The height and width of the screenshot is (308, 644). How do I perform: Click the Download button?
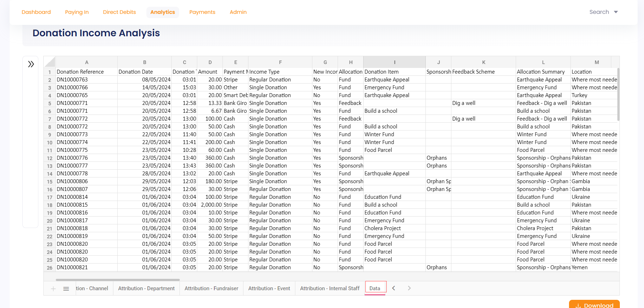coord(594,305)
